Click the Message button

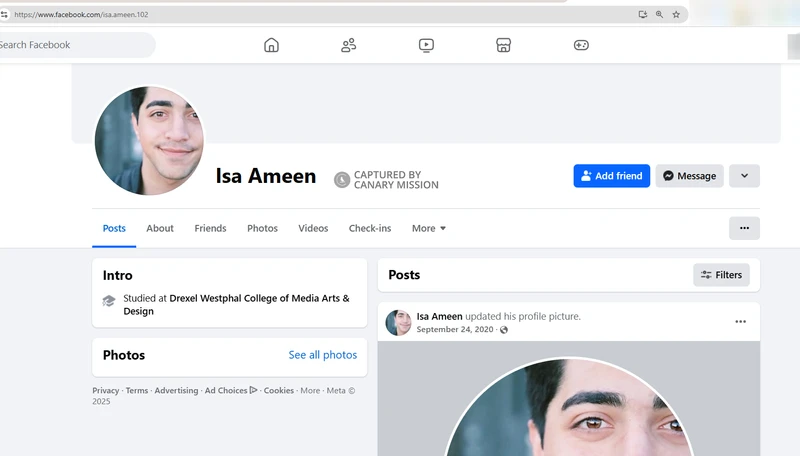689,176
